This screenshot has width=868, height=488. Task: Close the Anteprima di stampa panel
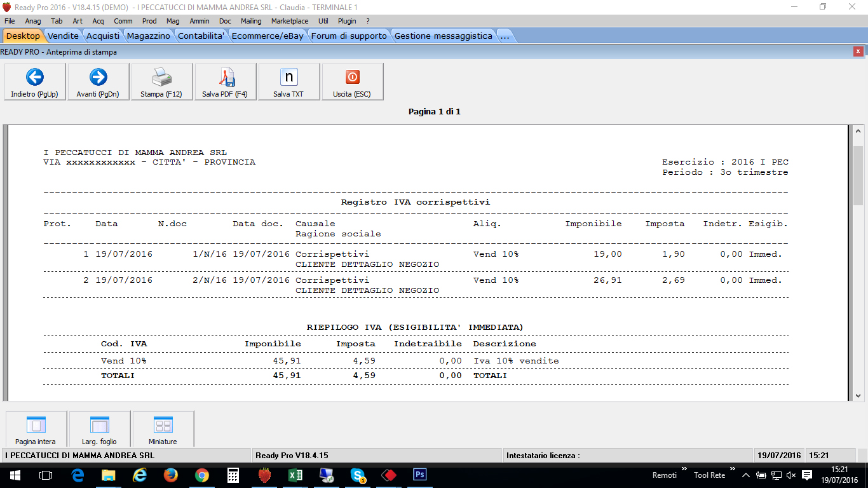[x=858, y=52]
